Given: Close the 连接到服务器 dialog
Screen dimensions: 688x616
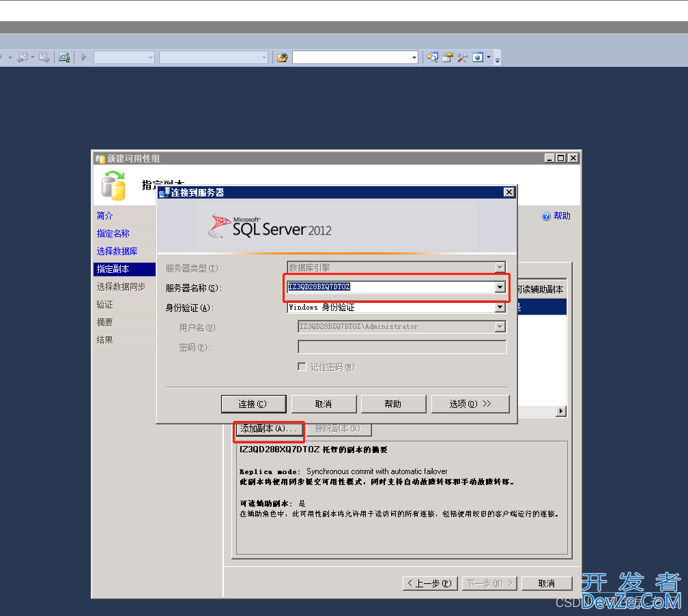Looking at the screenshot, I should coord(508,192).
